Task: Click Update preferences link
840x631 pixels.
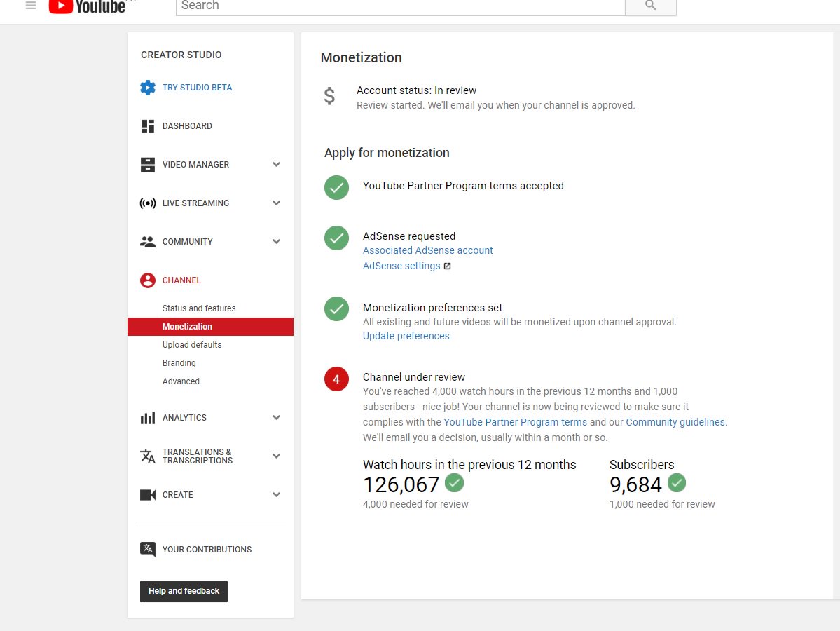Action: click(x=406, y=336)
